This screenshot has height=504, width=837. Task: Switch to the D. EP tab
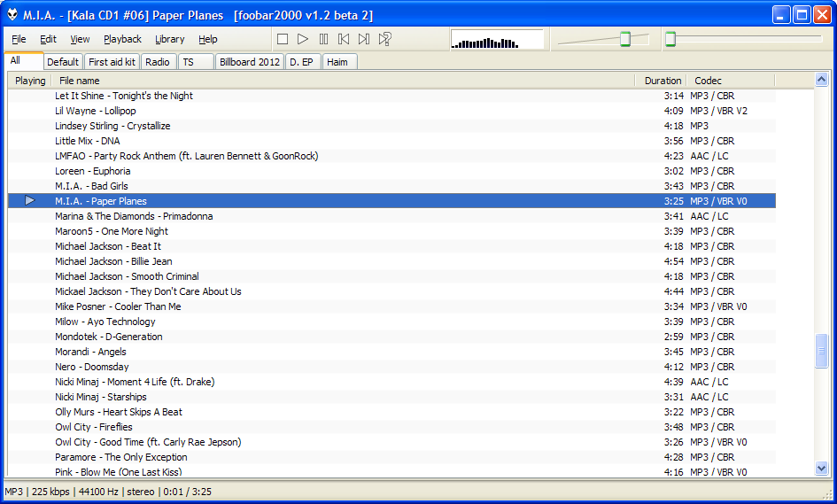[303, 62]
